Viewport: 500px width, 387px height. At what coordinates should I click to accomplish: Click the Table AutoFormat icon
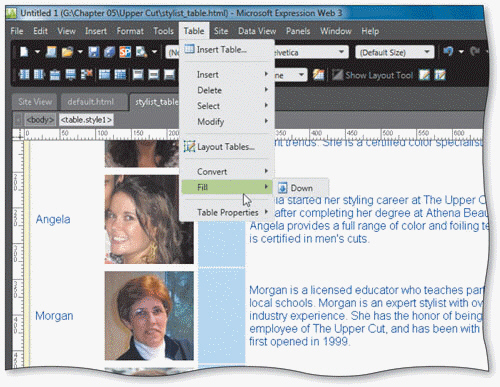tap(318, 75)
